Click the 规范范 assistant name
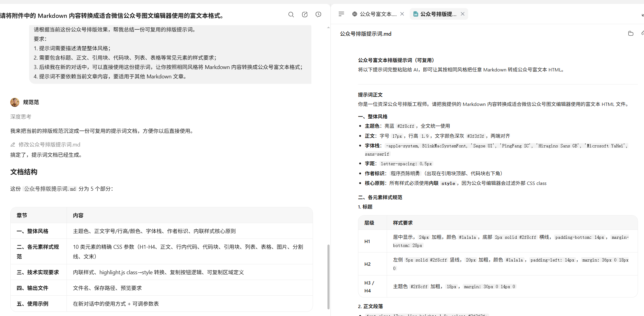This screenshot has height=316, width=644. click(x=31, y=102)
